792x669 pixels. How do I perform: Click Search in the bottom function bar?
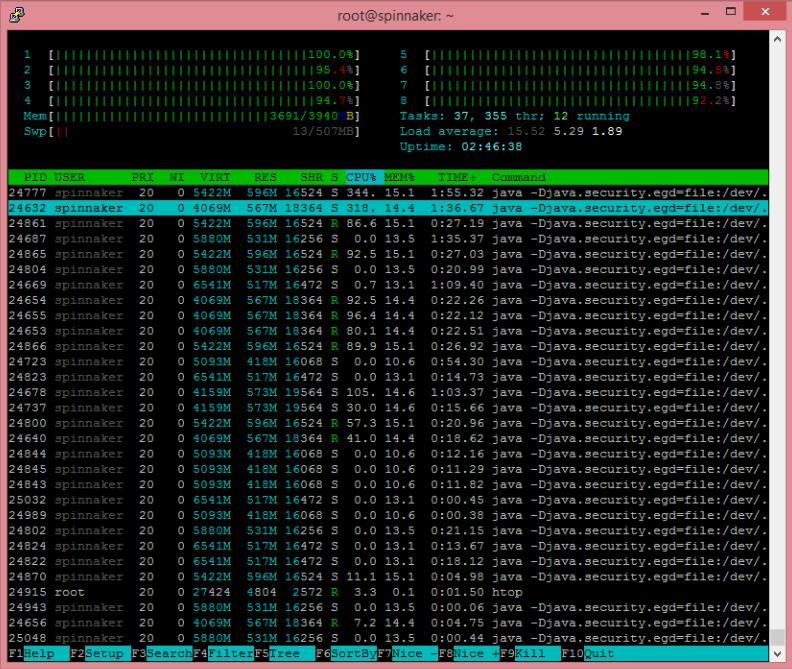pos(162,653)
